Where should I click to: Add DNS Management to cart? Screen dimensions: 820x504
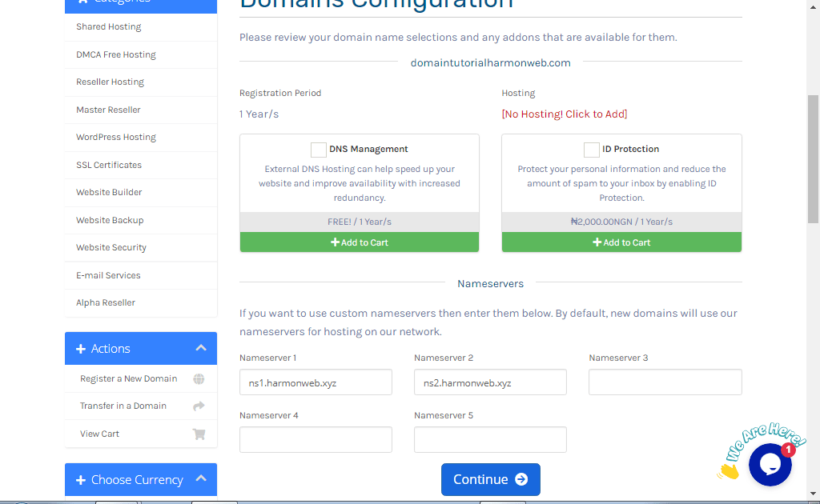coord(359,242)
